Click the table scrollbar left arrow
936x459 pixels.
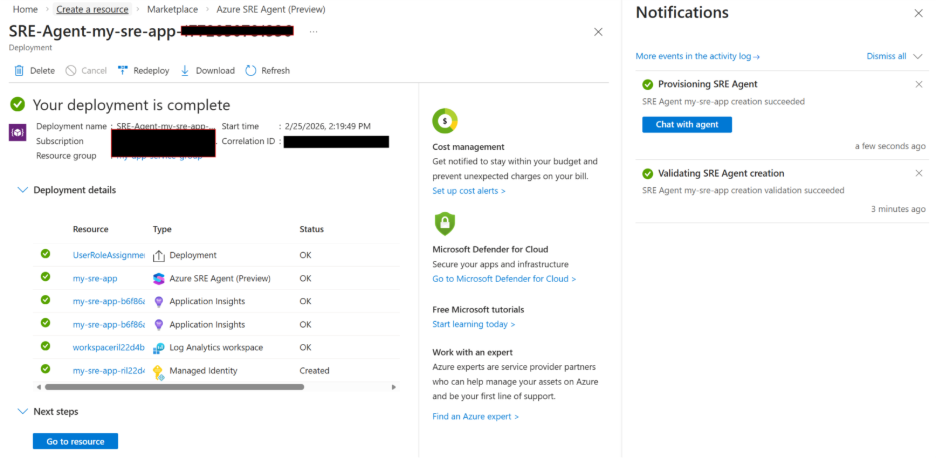39,387
